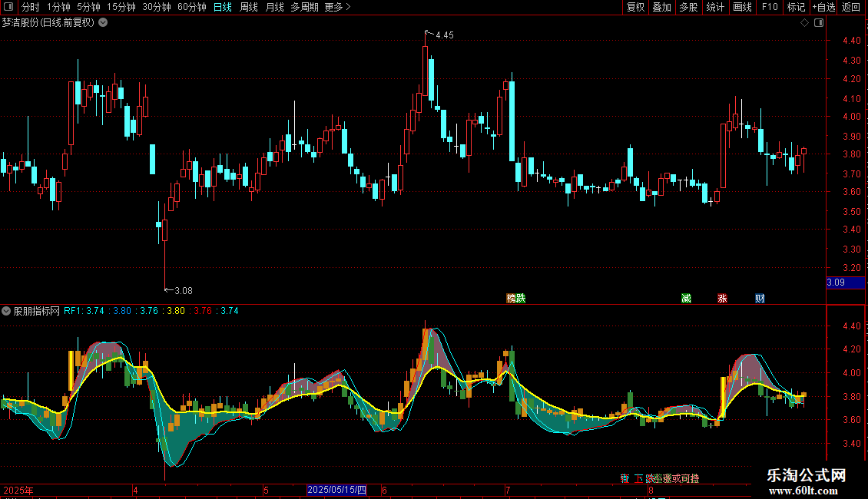Click the blue 财 event marker

760,298
